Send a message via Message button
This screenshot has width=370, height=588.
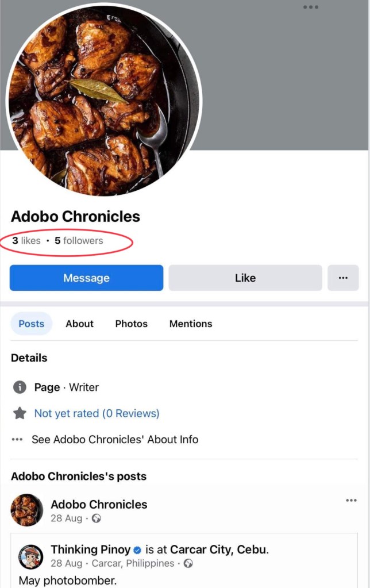tap(86, 278)
